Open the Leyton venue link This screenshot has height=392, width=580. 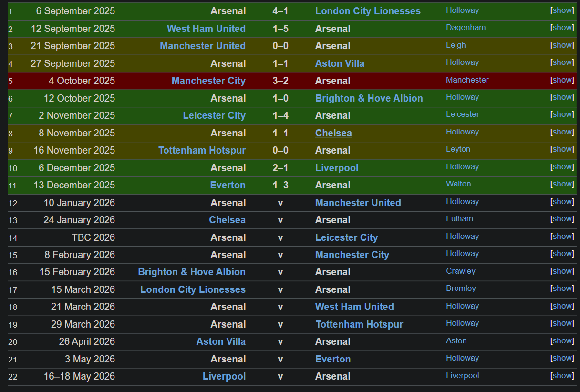pos(458,149)
